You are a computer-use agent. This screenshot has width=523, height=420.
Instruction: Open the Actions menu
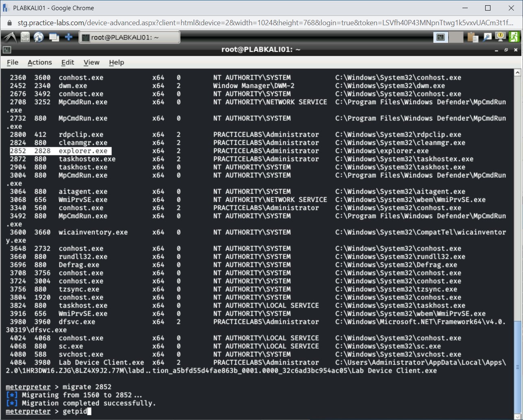tap(39, 62)
